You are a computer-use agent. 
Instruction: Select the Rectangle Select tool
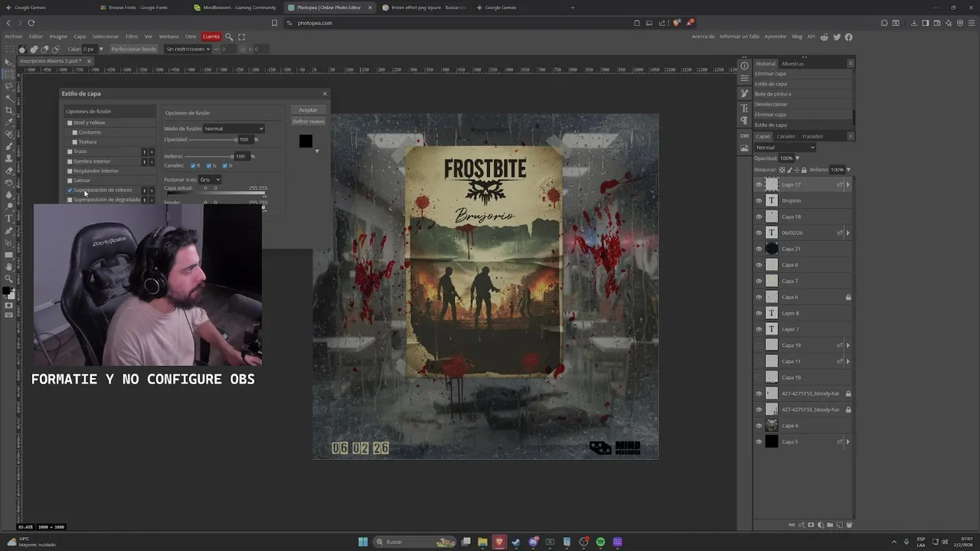pyautogui.click(x=9, y=74)
